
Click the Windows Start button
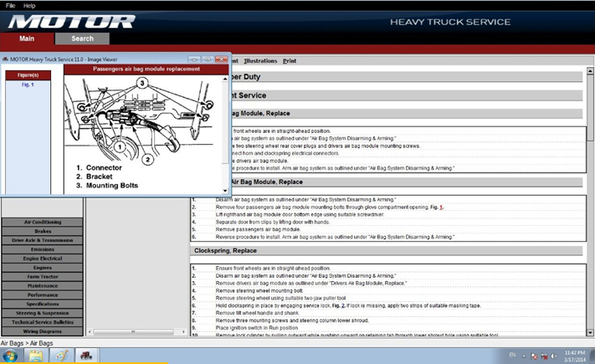10,356
